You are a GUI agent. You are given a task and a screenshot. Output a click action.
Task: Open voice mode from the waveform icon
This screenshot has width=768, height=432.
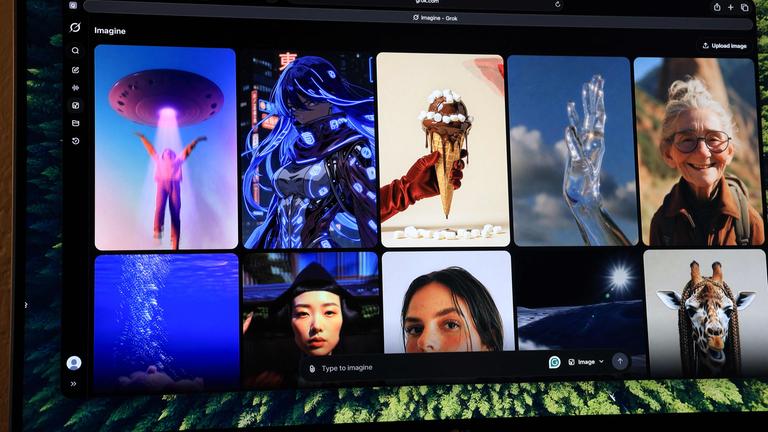75,87
